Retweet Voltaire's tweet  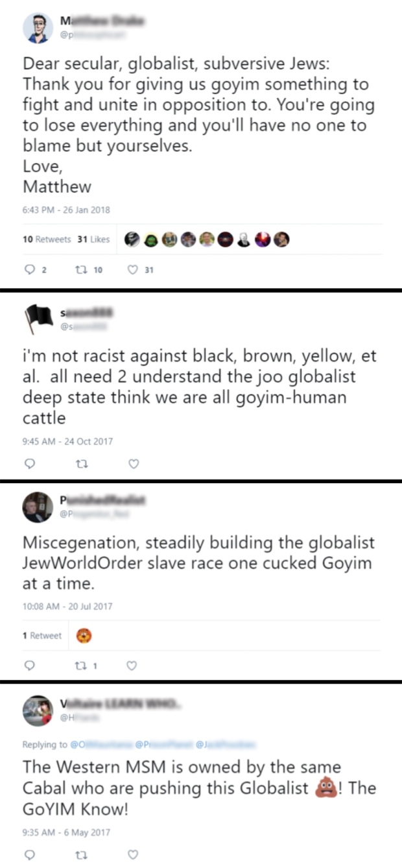[x=82, y=855]
